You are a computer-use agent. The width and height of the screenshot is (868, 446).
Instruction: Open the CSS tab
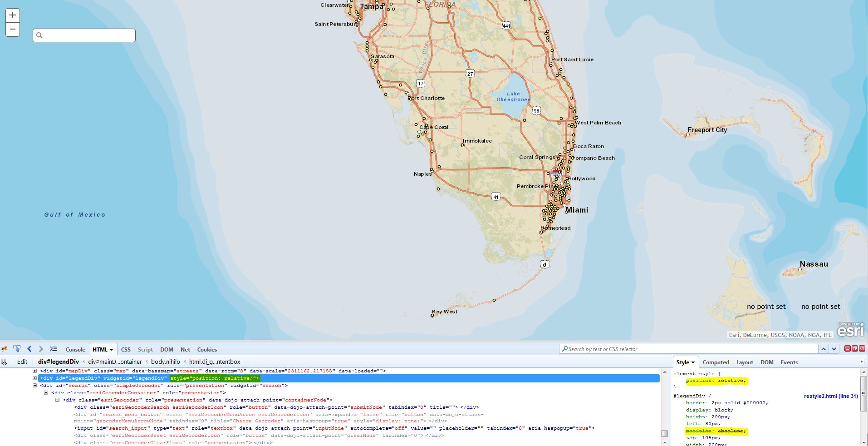(126, 350)
